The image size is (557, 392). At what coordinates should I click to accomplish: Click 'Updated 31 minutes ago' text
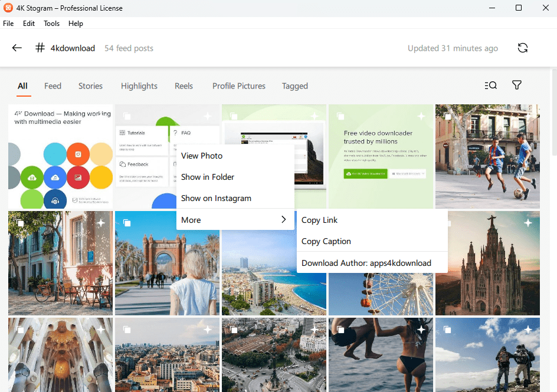(453, 48)
